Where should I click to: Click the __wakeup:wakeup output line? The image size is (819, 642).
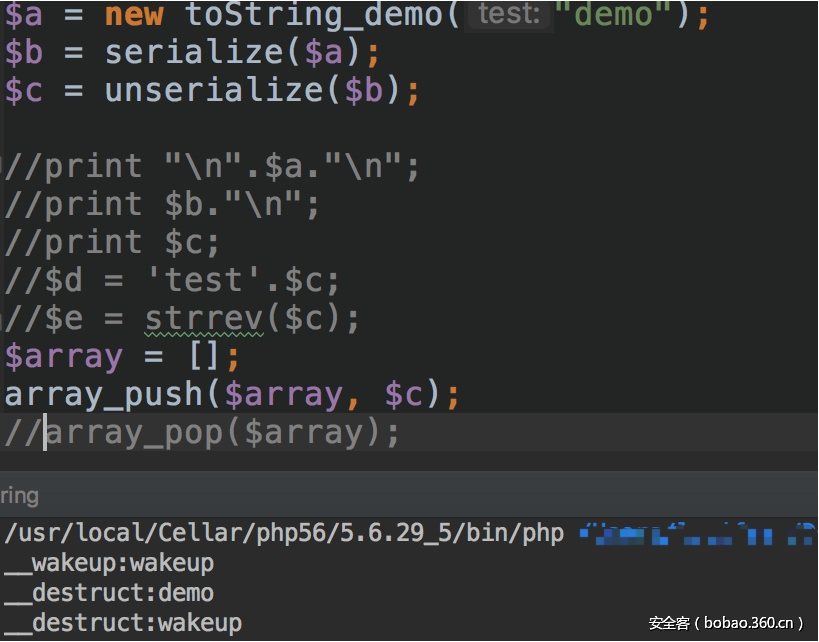[109, 563]
